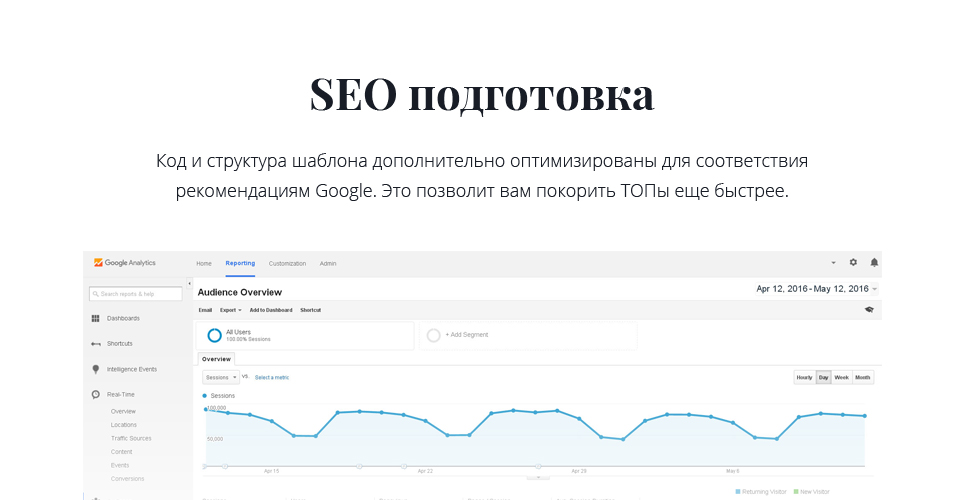
Task: Click Add to Dashboard button
Action: [271, 310]
